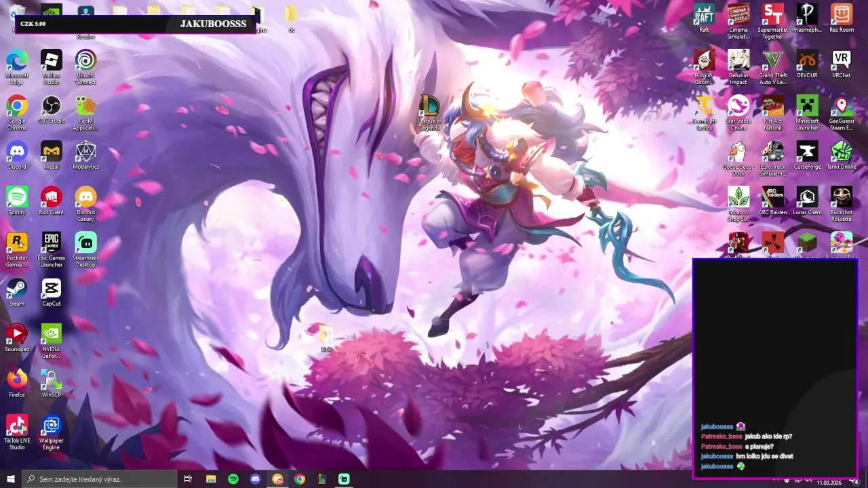Select the DEVOUR game icon
This screenshot has width=868, height=488.
tap(807, 64)
